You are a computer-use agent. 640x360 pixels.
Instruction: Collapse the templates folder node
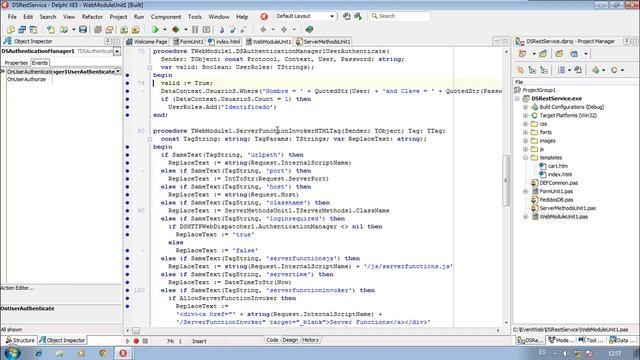click(526, 158)
